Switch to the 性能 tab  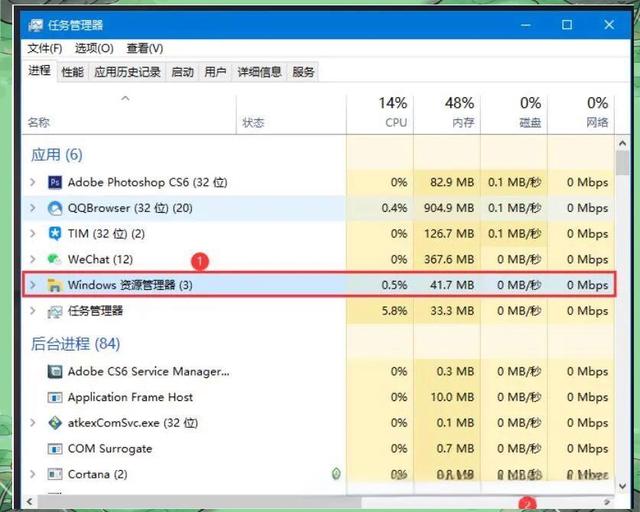72,72
